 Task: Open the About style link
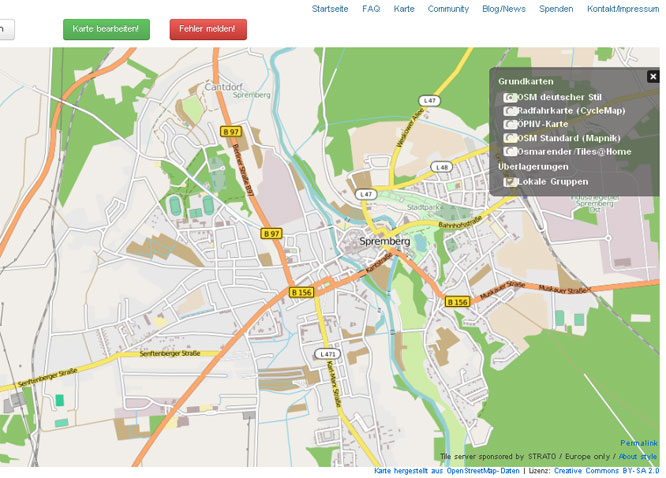click(638, 456)
